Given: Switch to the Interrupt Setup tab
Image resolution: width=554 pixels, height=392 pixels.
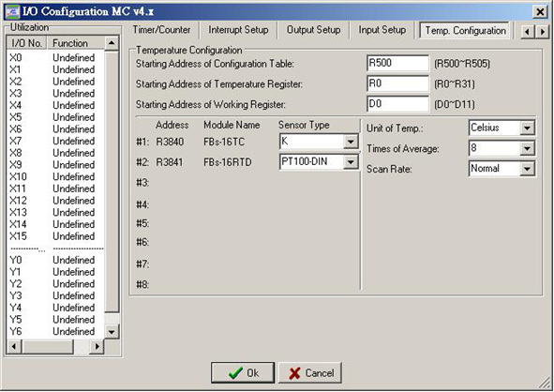Looking at the screenshot, I should tap(238, 30).
